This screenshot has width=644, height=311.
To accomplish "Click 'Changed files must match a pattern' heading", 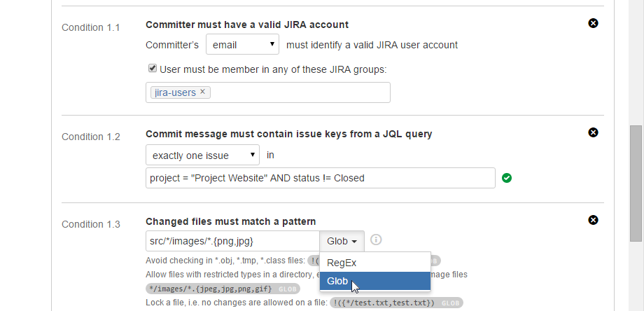I will pyautogui.click(x=231, y=221).
